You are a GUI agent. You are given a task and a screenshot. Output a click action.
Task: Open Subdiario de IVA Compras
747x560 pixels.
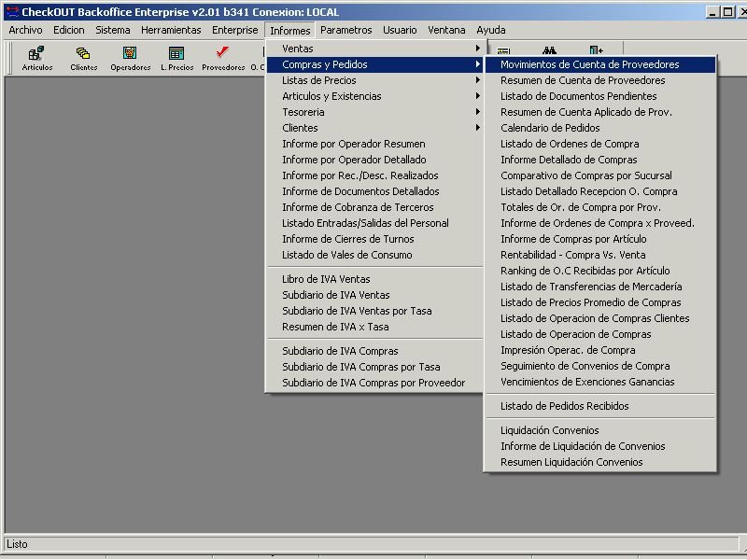[375, 351]
